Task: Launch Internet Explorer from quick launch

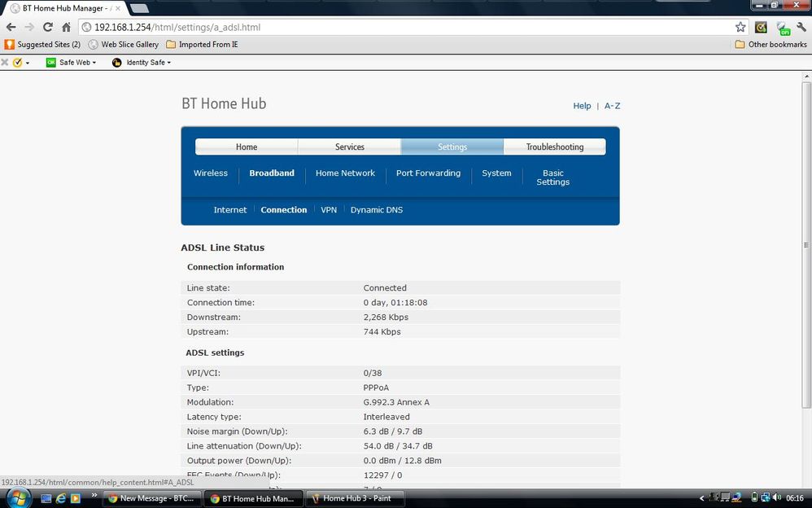Action: 60,499
